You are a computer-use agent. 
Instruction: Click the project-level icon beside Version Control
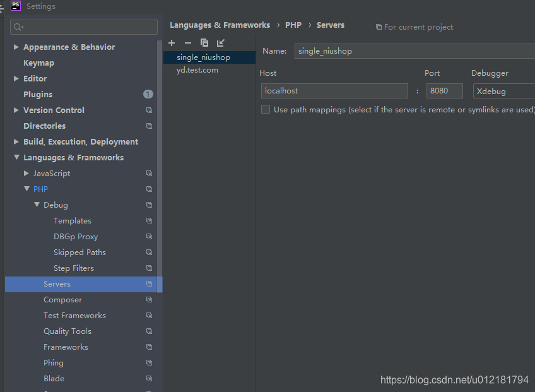(149, 110)
